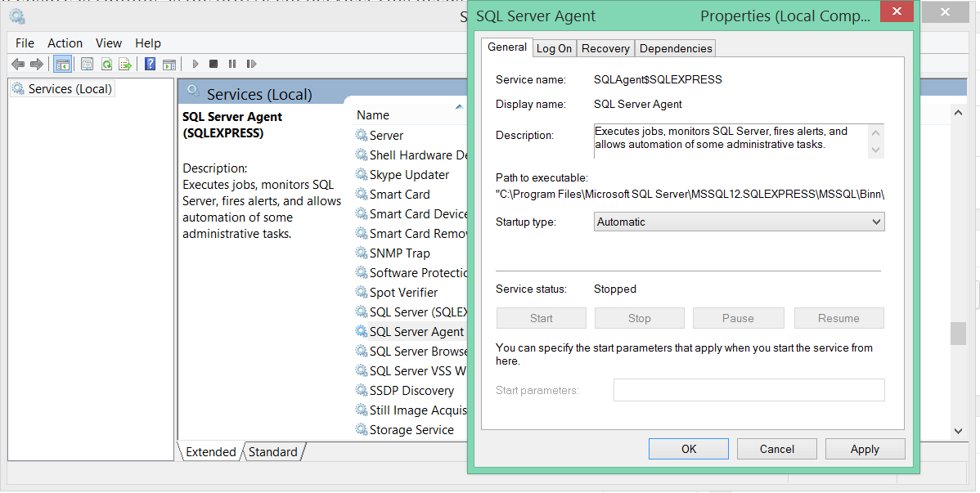The image size is (980, 493).
Task: Open the File menu
Action: [x=25, y=43]
